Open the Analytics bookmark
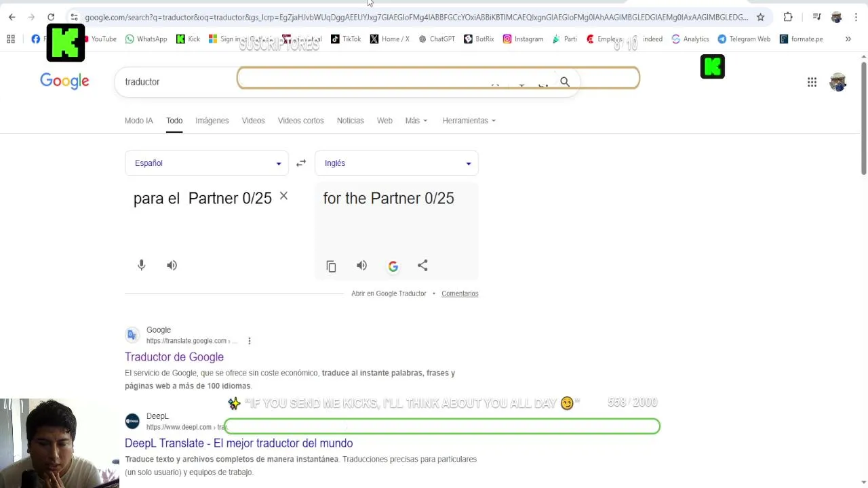This screenshot has width=868, height=488. (690, 39)
